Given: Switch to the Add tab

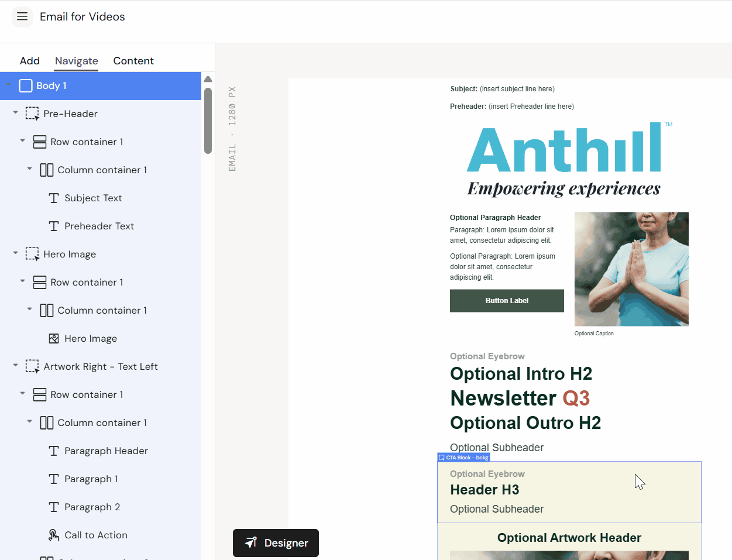Looking at the screenshot, I should click(30, 61).
